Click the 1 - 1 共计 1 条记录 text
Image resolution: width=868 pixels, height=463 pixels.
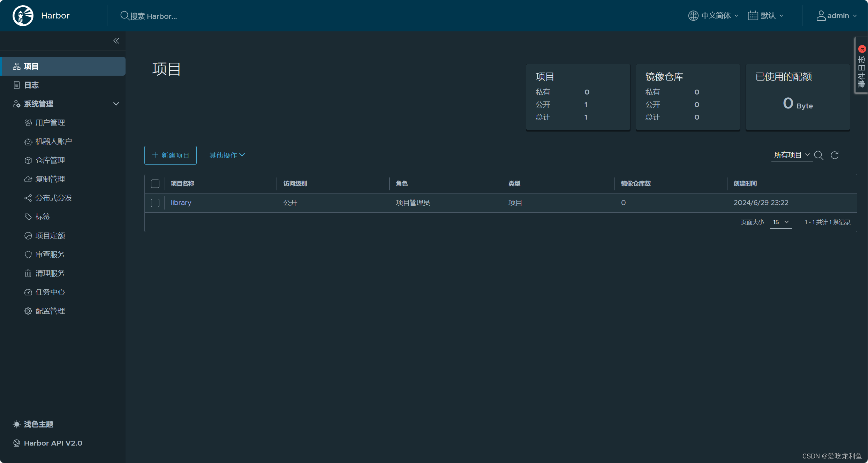pyautogui.click(x=828, y=222)
